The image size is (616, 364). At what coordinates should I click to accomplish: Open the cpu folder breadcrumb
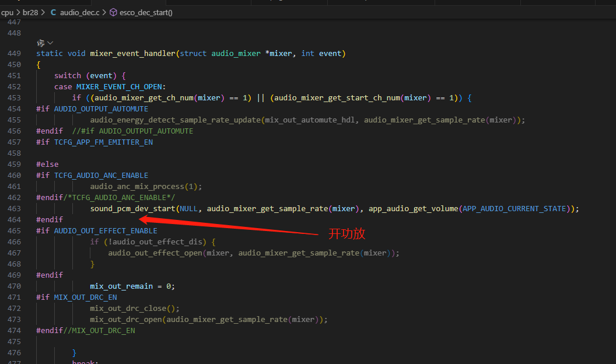[7, 13]
